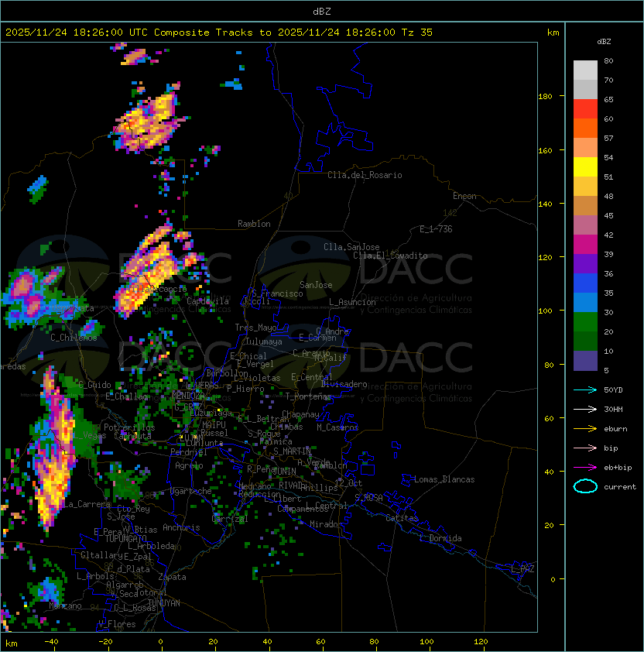This screenshot has height=652, width=644.
Task: Click the Tres_Mayo map label
Action: coord(255,328)
